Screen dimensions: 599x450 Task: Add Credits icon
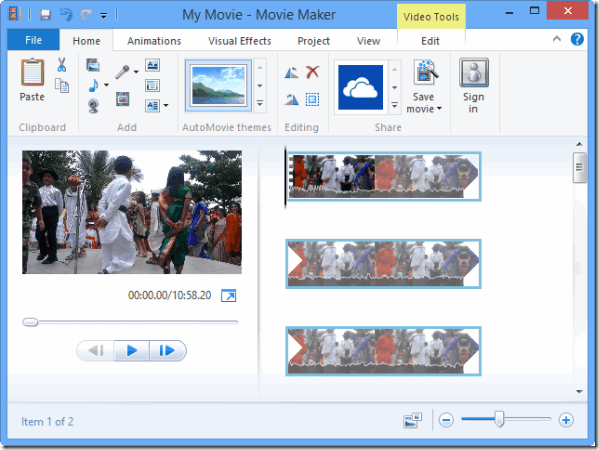(x=152, y=105)
